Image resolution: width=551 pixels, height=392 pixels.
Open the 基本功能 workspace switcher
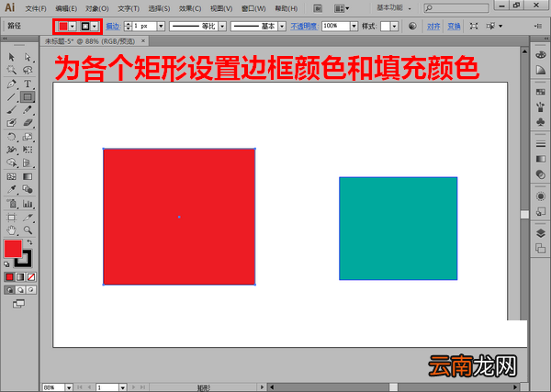394,7
